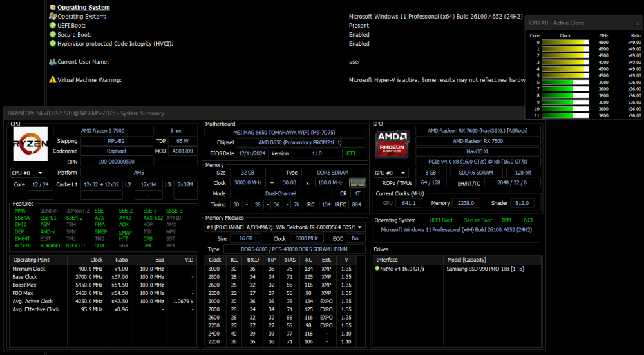Viewport: 644px width, 355px height.
Task: Select the Avg. Active Clock row
Action: point(104,301)
